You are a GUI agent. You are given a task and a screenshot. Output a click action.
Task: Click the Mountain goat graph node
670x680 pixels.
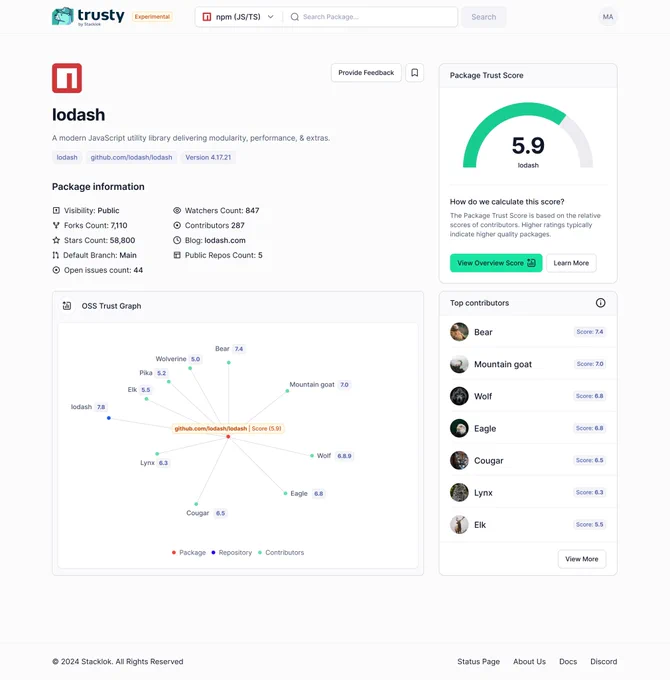(x=287, y=391)
